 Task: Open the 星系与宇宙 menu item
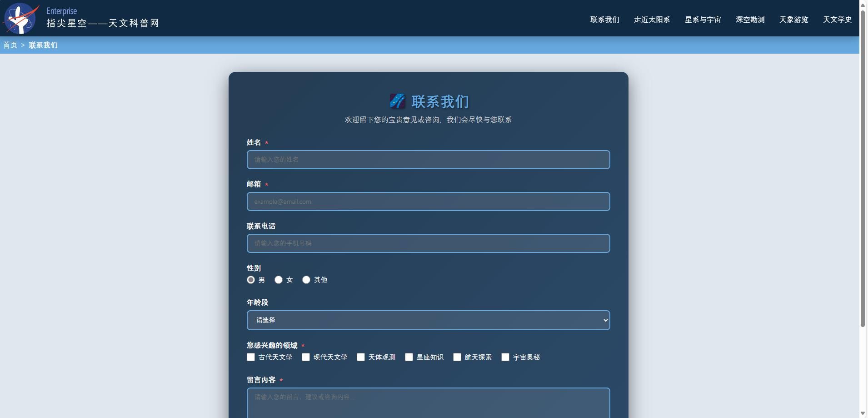[703, 20]
